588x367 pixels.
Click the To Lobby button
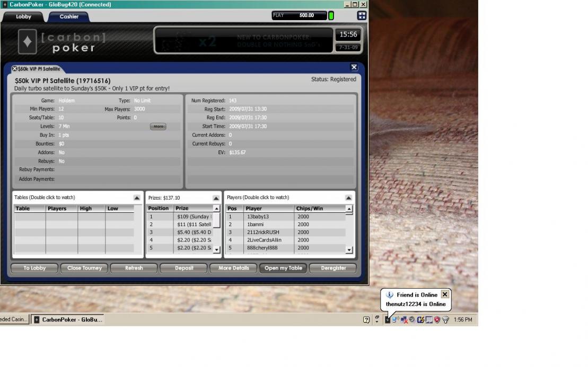(34, 268)
